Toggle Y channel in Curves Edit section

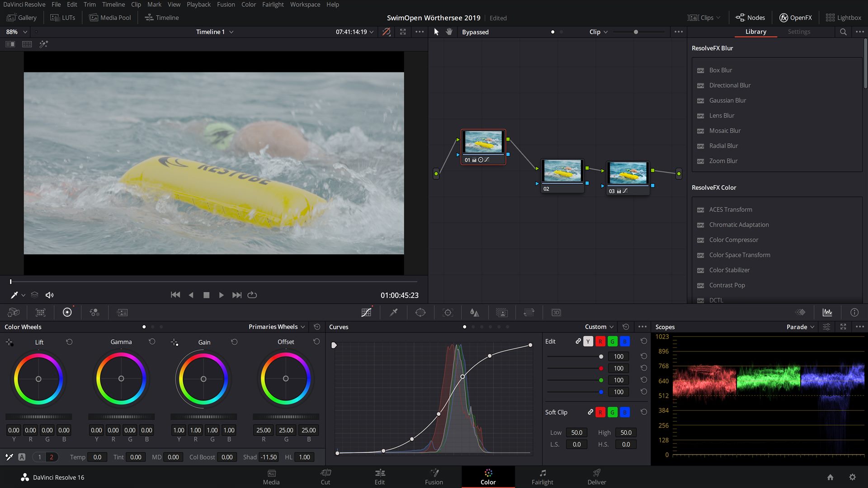click(588, 341)
